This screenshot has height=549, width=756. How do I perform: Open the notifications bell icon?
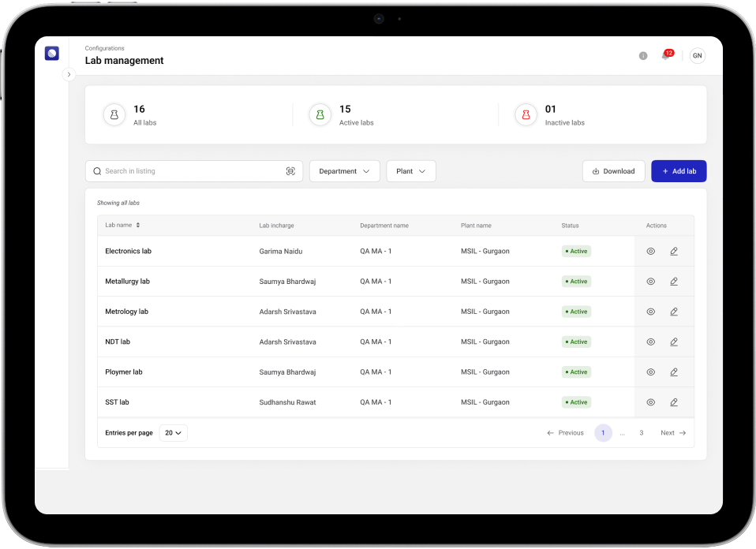click(x=665, y=56)
